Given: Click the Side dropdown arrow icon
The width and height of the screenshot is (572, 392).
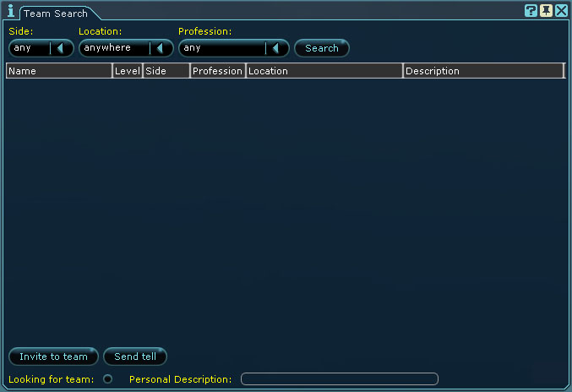Looking at the screenshot, I should [61, 48].
